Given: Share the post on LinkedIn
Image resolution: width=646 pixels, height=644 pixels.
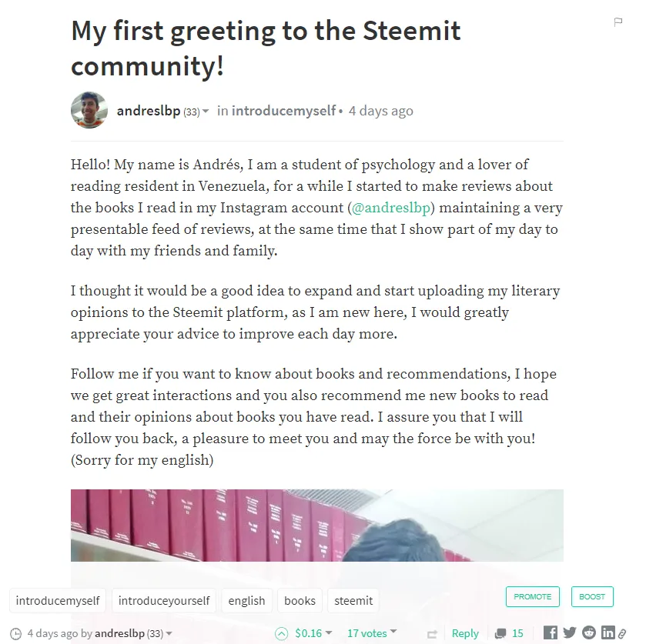Looking at the screenshot, I should pos(608,632).
